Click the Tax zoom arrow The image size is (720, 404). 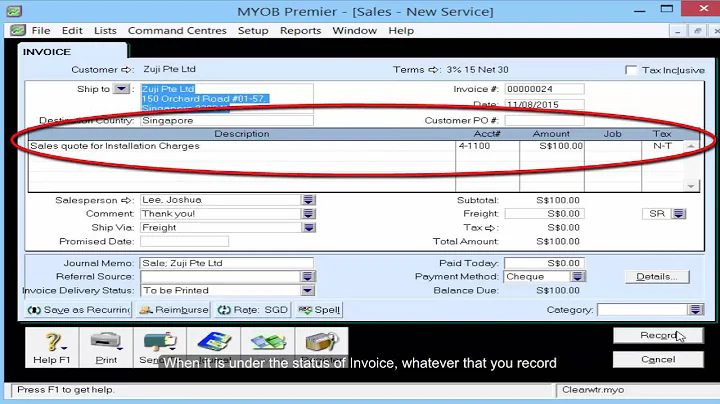click(x=490, y=228)
